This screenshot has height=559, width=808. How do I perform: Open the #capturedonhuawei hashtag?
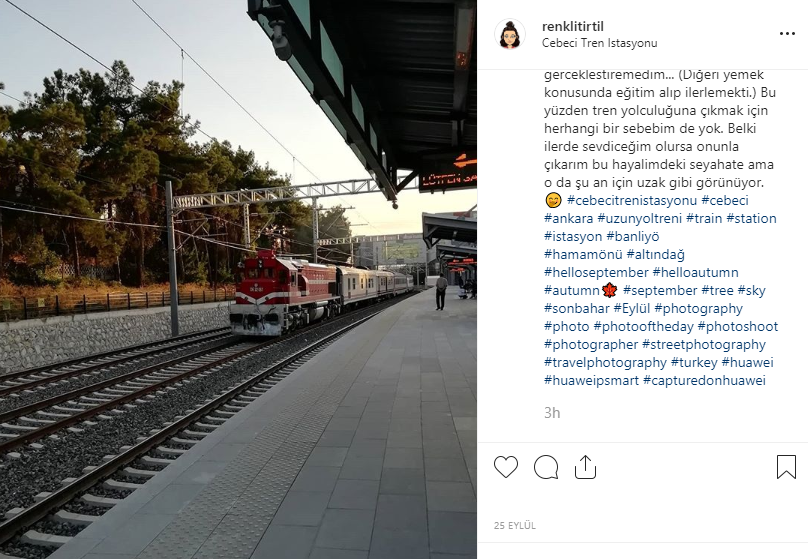point(704,381)
